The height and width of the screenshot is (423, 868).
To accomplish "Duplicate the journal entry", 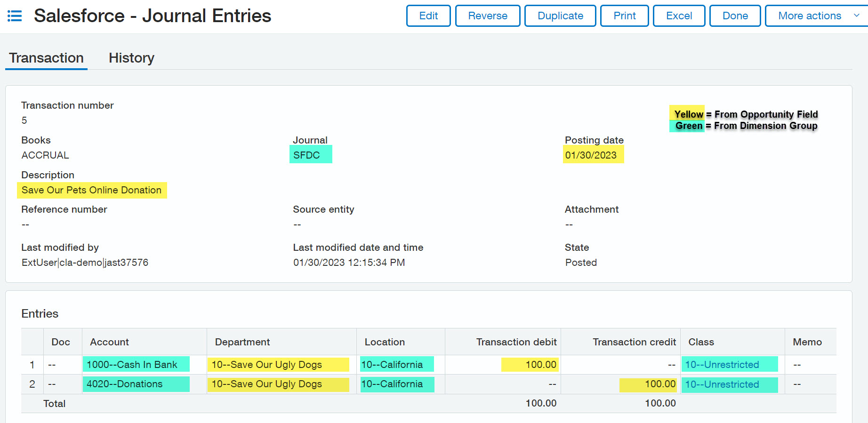I will pyautogui.click(x=560, y=16).
